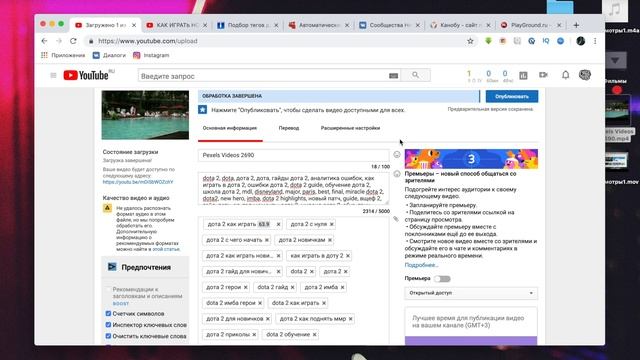640x360 pixels.
Task: Click the Опубликовать publish button
Action: [x=512, y=96]
